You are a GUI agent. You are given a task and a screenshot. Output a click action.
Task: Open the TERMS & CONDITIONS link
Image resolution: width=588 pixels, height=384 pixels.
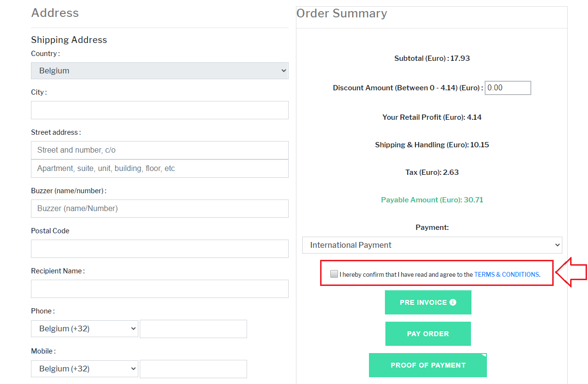click(x=506, y=274)
